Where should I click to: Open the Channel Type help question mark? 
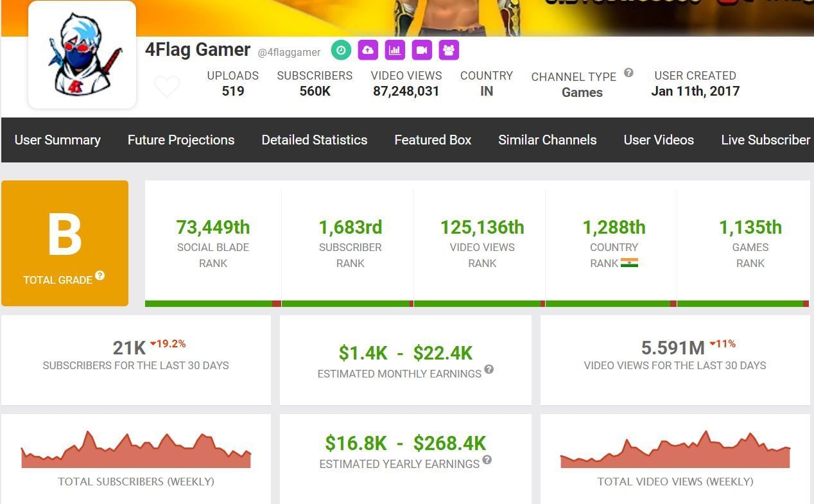click(x=627, y=73)
